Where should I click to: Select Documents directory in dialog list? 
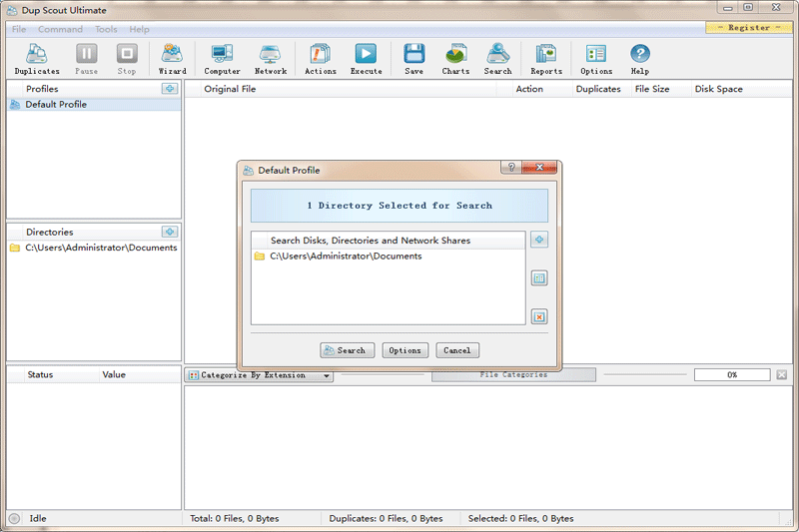click(x=389, y=257)
